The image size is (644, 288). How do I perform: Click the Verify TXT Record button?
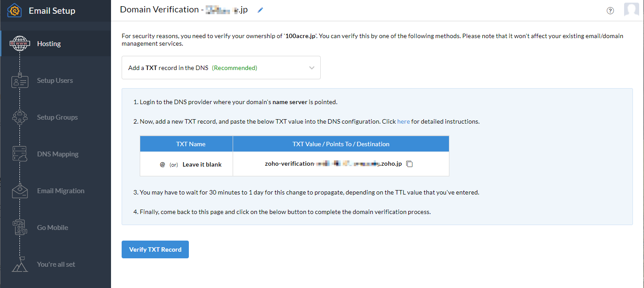tap(155, 249)
